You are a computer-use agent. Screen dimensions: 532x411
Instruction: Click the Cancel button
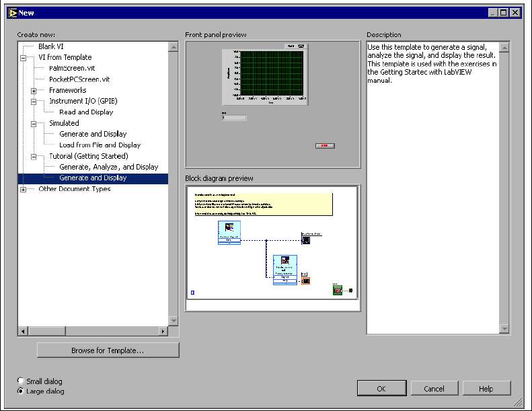tap(434, 388)
